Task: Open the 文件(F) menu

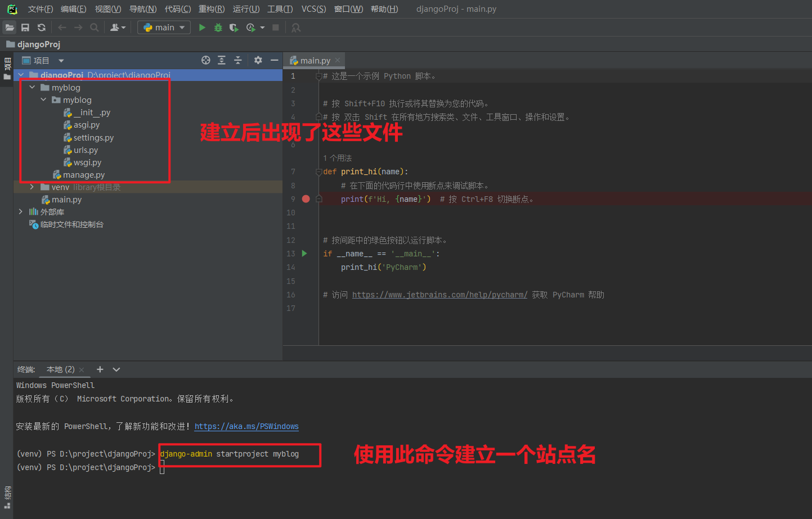Action: point(41,9)
